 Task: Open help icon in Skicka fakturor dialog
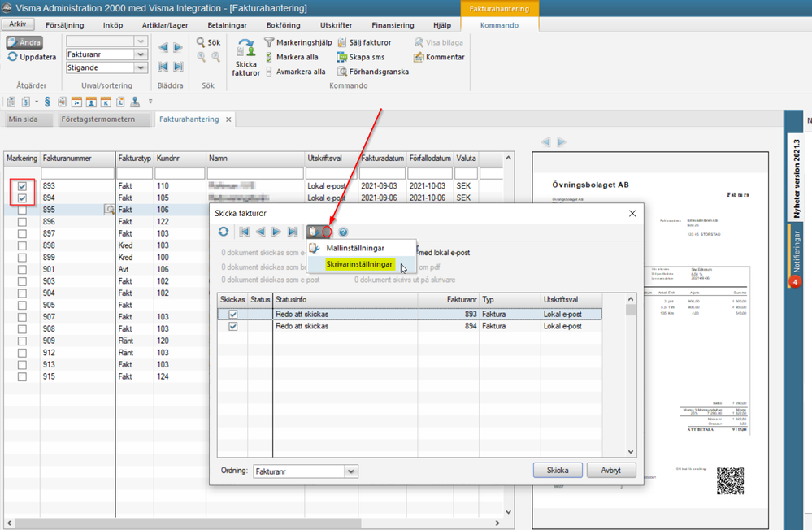[x=343, y=232]
